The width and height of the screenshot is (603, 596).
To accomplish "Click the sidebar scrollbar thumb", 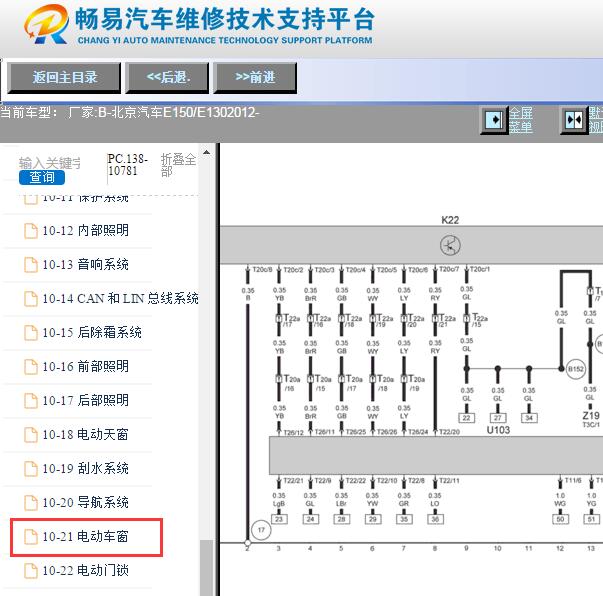I will tap(207, 568).
